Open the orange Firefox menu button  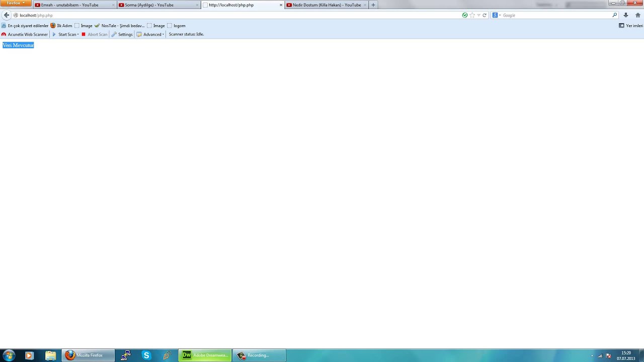coord(16,3)
